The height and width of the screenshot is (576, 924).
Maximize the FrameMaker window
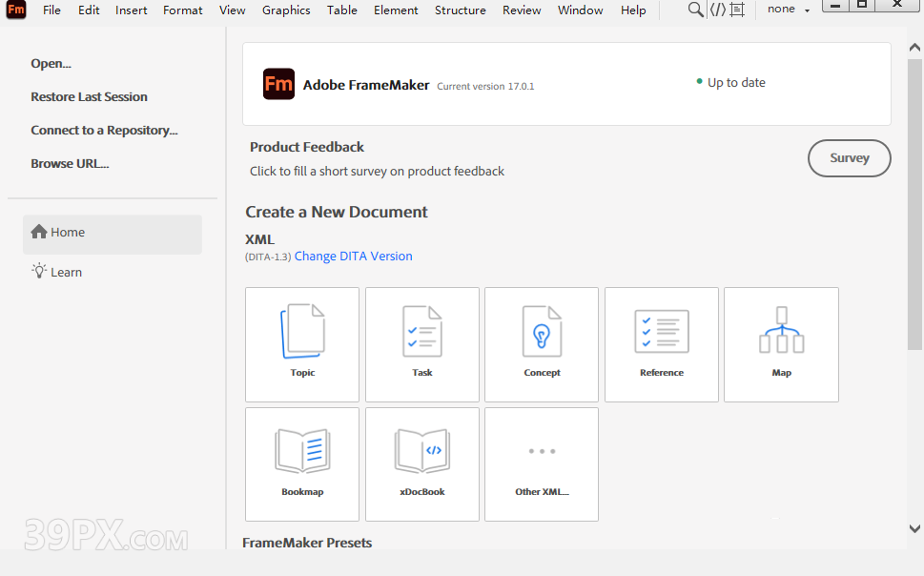(862, 6)
